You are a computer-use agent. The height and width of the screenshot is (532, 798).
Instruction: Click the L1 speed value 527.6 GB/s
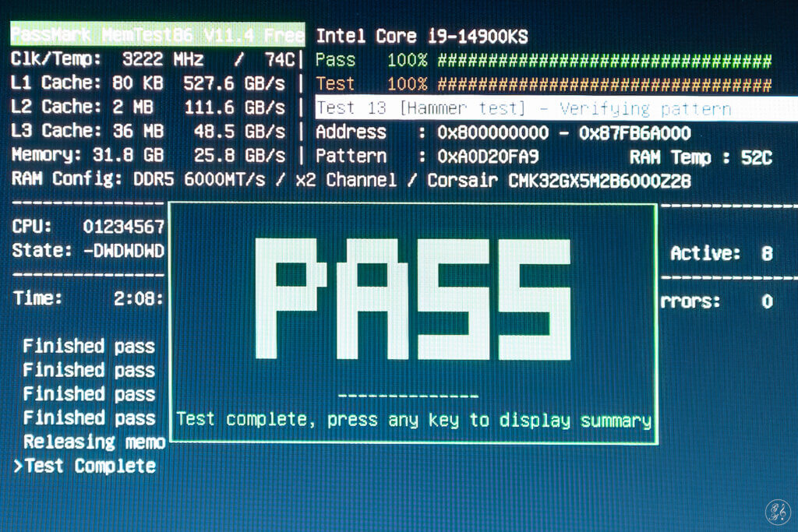pyautogui.click(x=234, y=83)
